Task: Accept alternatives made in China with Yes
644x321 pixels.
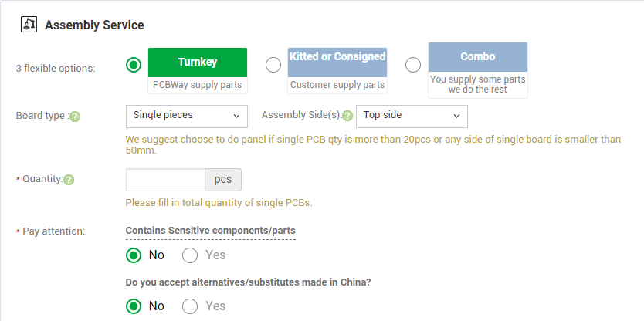Action: click(190, 306)
